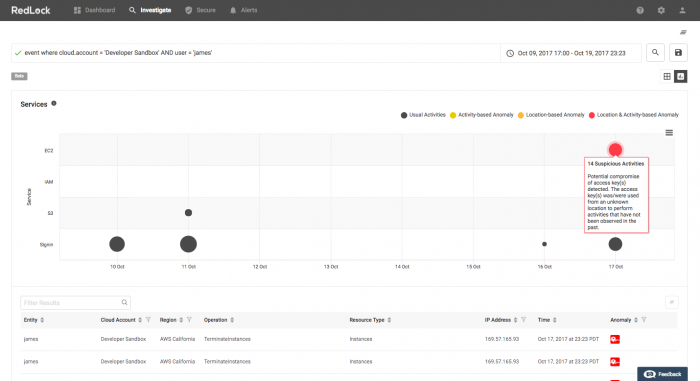
Task: Click the clock icon in the time range
Action: (510, 53)
